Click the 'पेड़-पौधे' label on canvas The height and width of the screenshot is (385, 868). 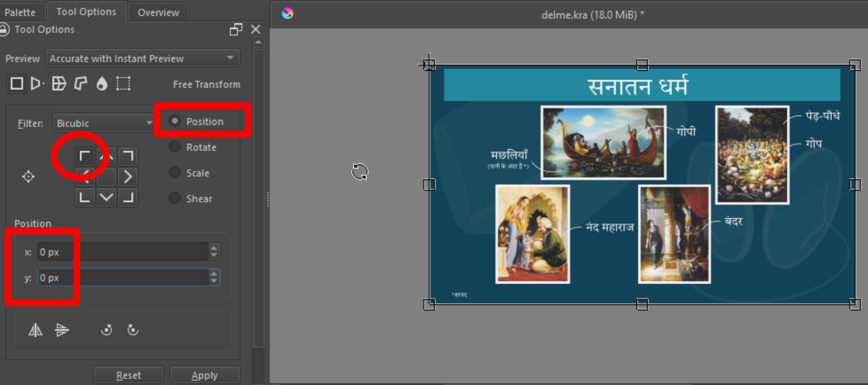(x=822, y=116)
